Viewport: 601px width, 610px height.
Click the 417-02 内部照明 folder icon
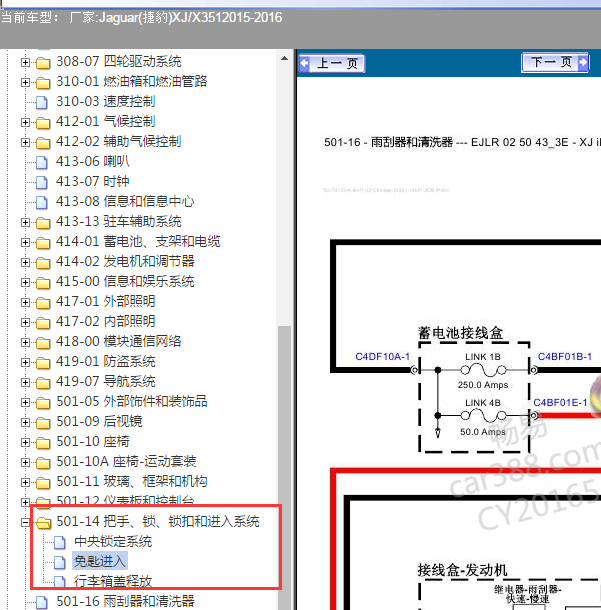click(x=43, y=323)
